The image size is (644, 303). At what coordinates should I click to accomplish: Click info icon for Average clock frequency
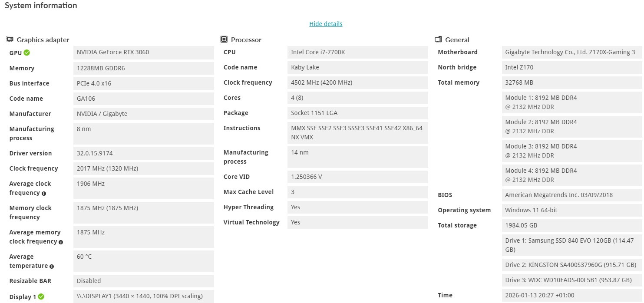point(44,193)
